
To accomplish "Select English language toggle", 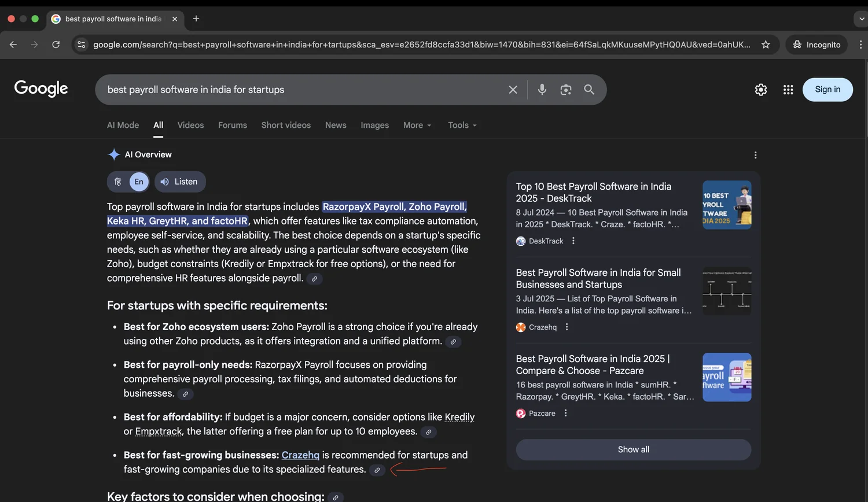I will [139, 182].
